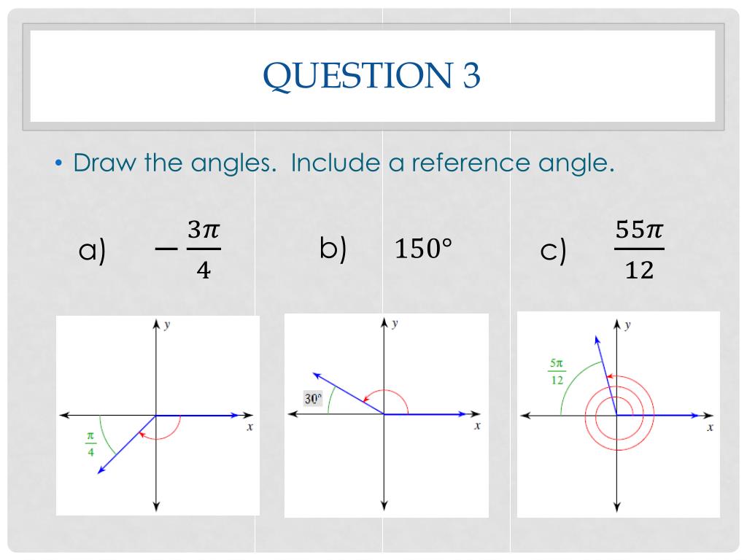This screenshot has height=560, width=747.
Task: Click the green 5π/12 reference angle label
Action: (x=557, y=371)
